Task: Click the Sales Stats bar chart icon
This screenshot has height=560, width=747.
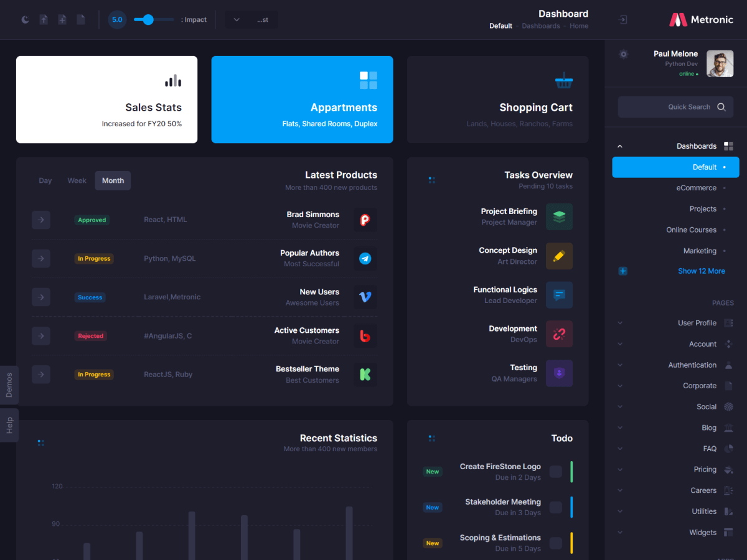Action: (x=173, y=80)
